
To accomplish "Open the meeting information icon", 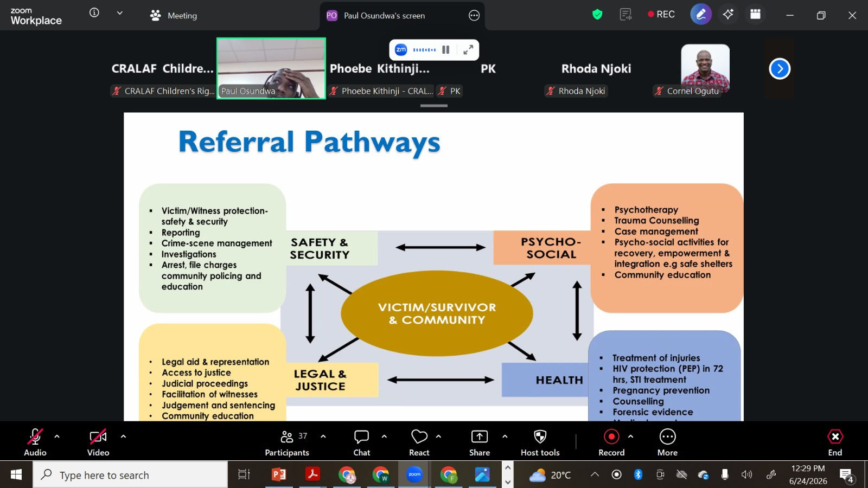I will tap(94, 12).
